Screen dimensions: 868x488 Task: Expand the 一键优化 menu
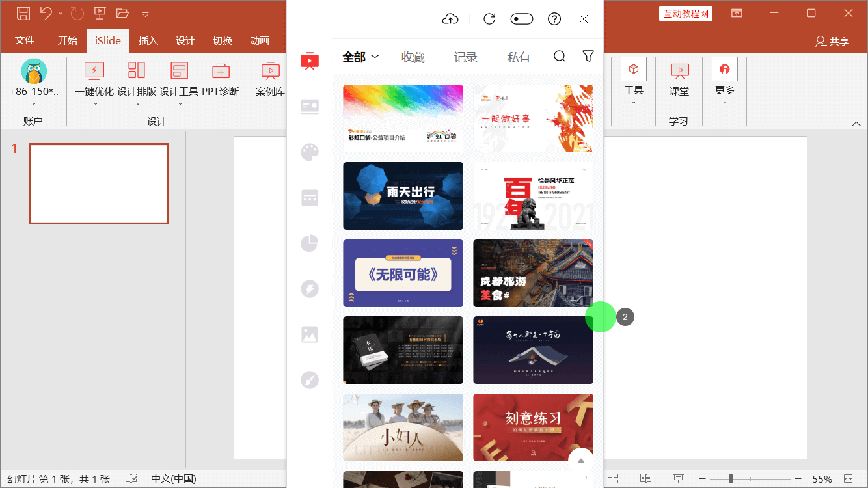pos(94,83)
